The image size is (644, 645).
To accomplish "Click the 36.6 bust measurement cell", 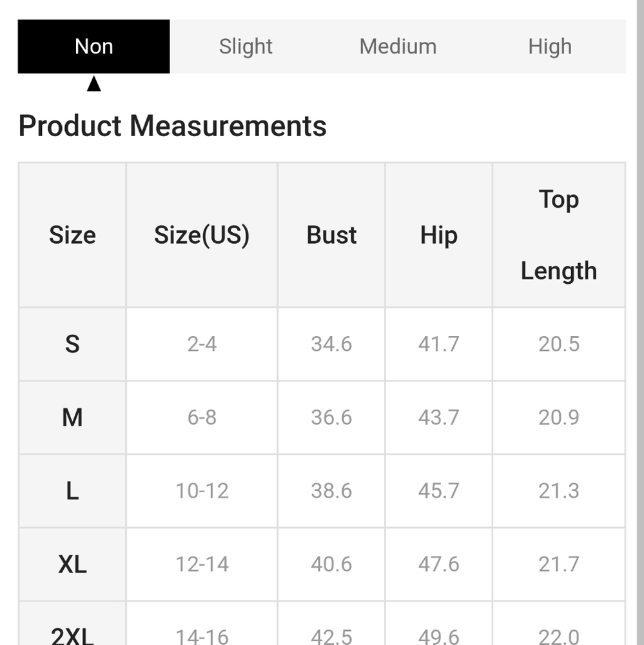I will click(331, 417).
